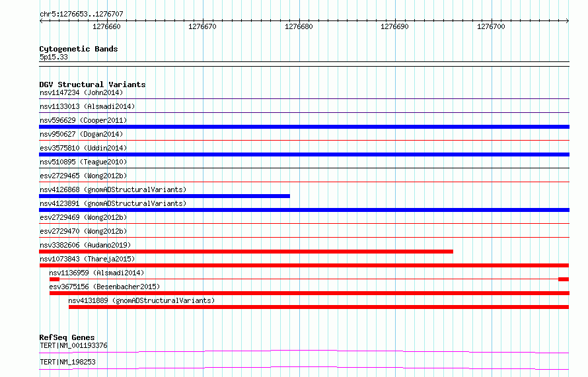This screenshot has width=588, height=377.
Task: Click the left red block of nsv1136959
Action: (54, 279)
